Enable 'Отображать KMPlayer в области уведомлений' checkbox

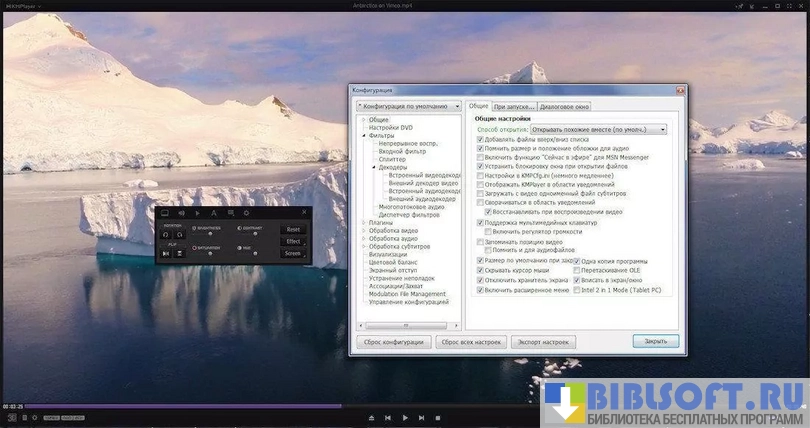481,184
